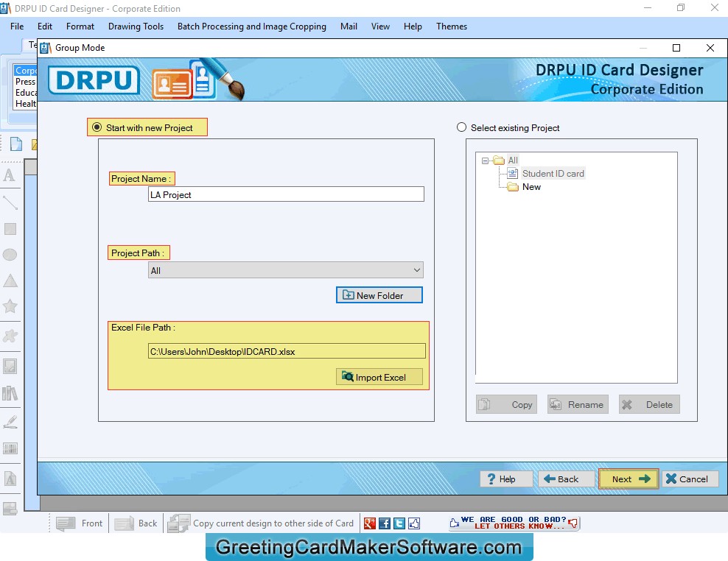Click the Student ID card file icon
Viewport: 728px width, 561px height.
tap(513, 174)
